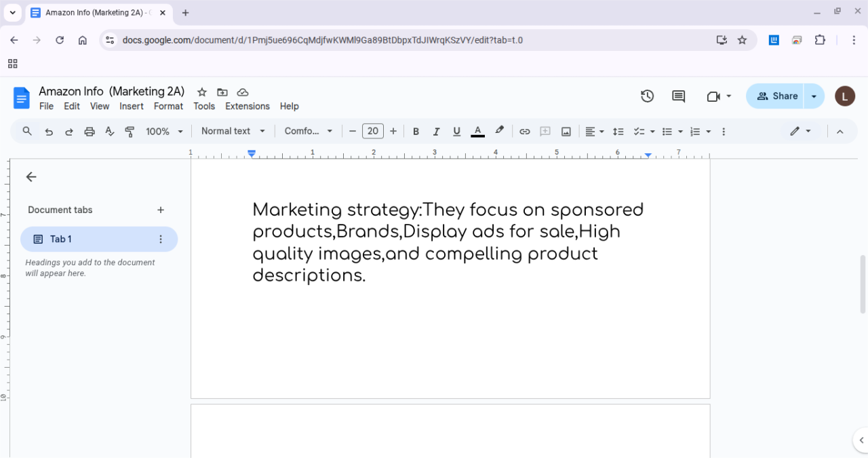The height and width of the screenshot is (458, 868).
Task: Run spelling and grammar check
Action: (110, 132)
